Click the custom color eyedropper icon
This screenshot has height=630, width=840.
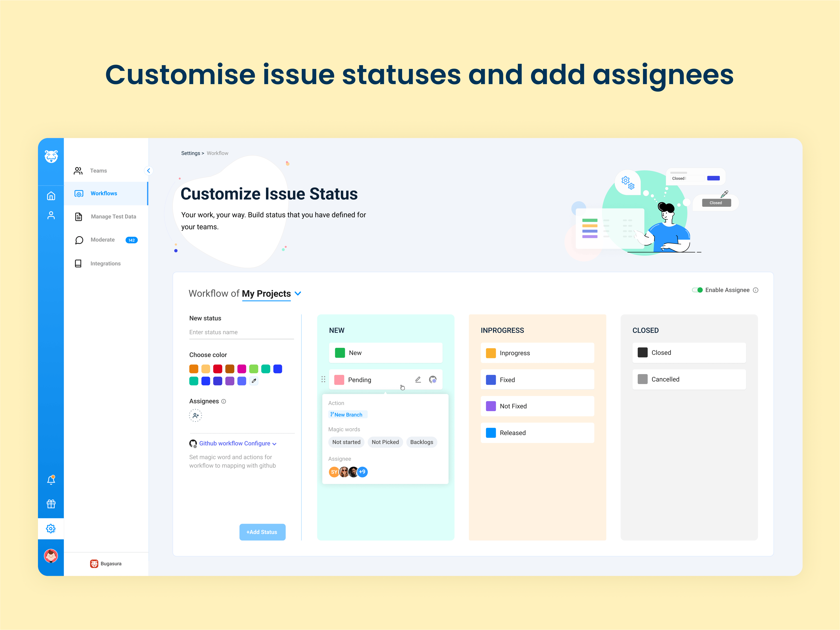click(x=254, y=381)
